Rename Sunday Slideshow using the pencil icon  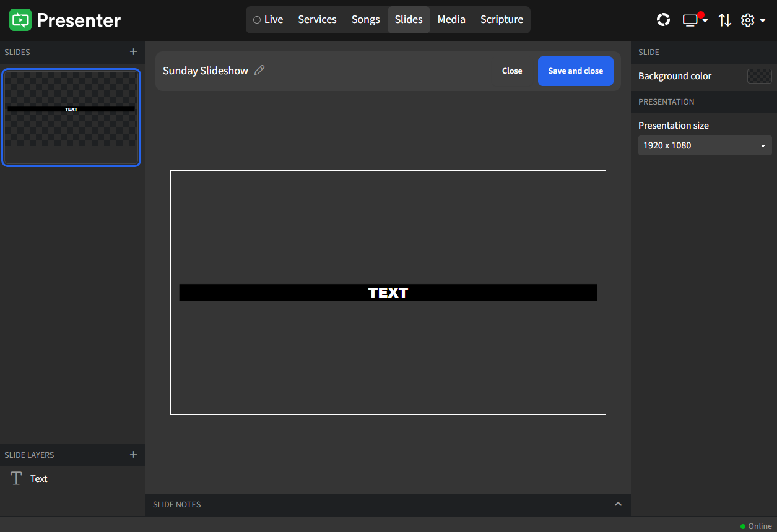click(259, 70)
